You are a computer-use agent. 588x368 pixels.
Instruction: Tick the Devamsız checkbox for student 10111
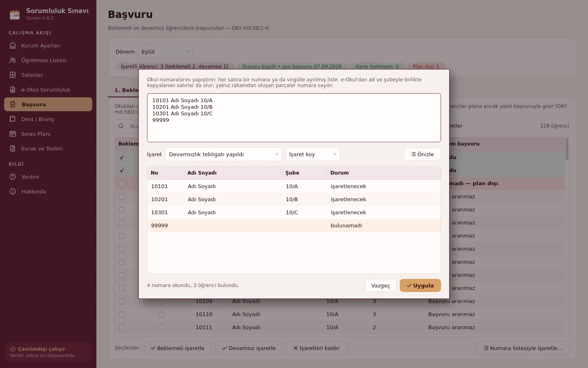161,328
